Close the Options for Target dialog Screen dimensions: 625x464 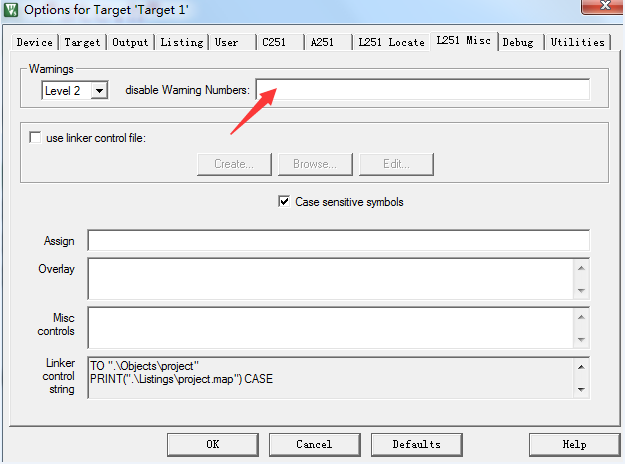(603, 6)
